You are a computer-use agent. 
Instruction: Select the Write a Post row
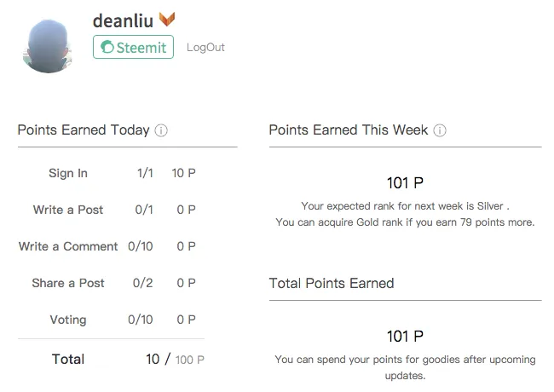tap(111, 210)
